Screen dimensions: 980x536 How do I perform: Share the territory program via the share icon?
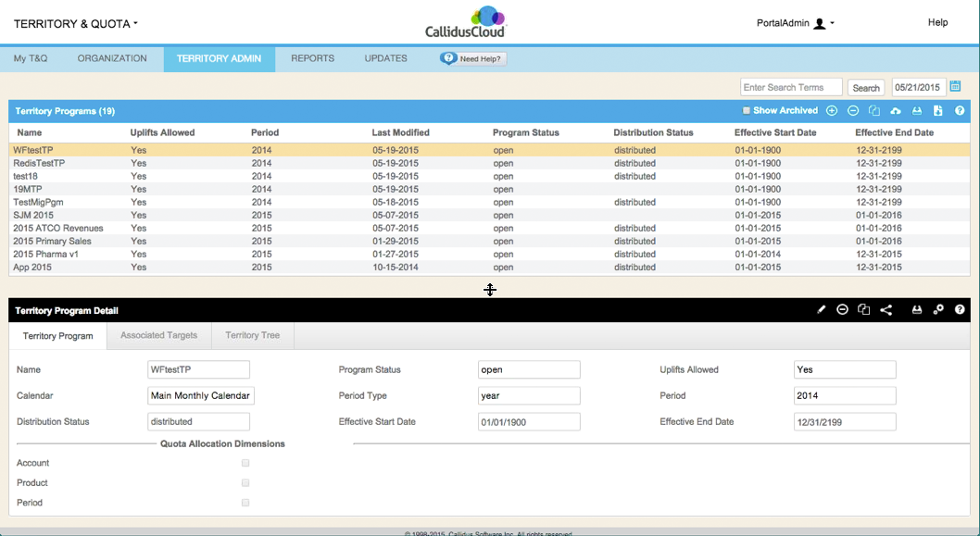click(x=886, y=309)
